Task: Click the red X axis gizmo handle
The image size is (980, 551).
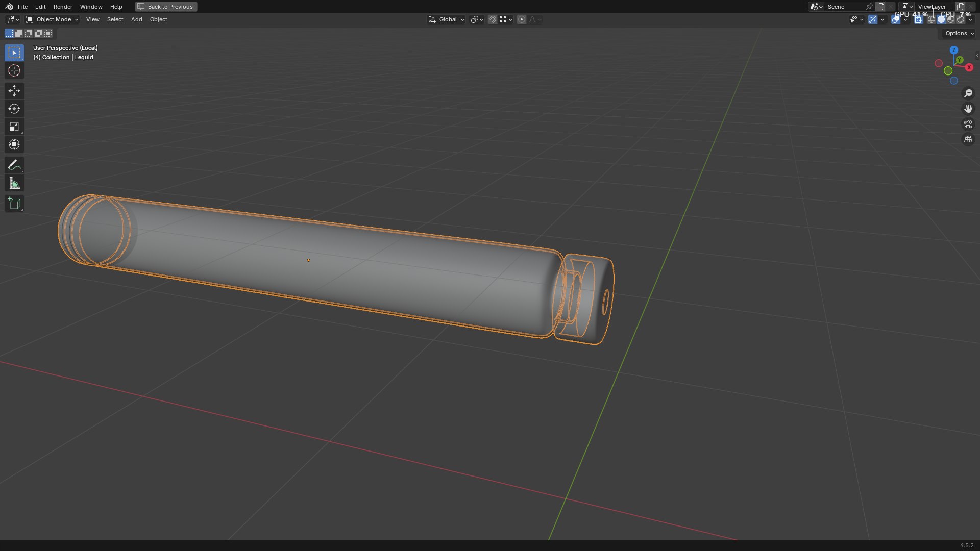Action: [x=969, y=67]
